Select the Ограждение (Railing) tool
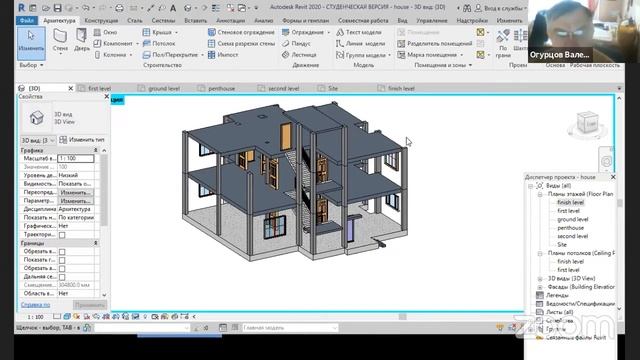 click(303, 32)
